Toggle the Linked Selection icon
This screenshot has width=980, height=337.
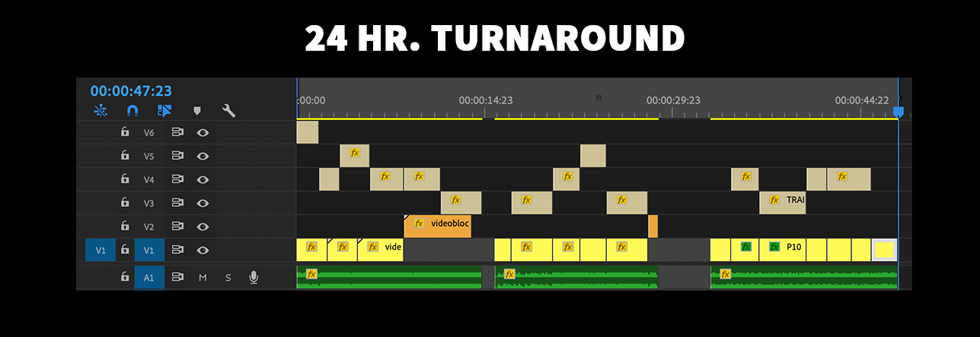pos(164,110)
